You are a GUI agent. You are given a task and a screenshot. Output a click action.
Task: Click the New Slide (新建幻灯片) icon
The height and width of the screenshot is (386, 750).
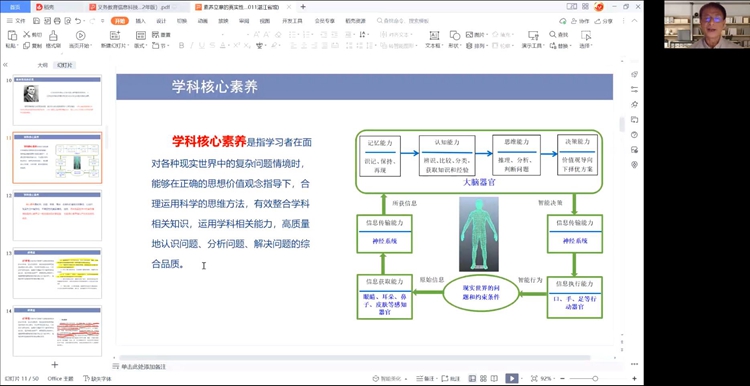(115, 35)
